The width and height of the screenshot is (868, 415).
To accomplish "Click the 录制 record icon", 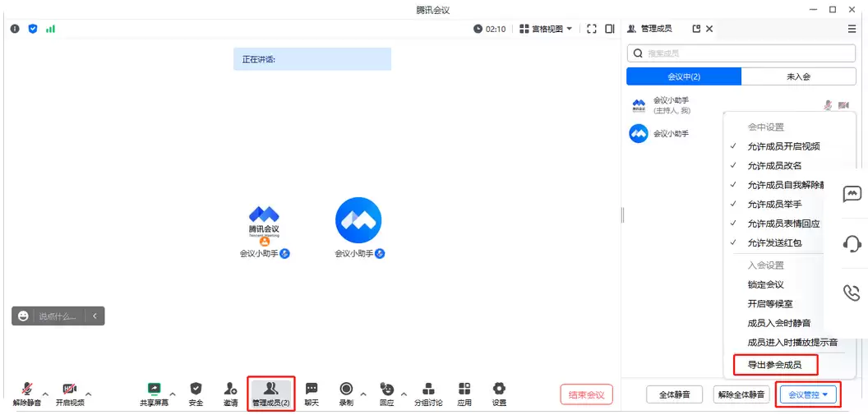I will 346,389.
